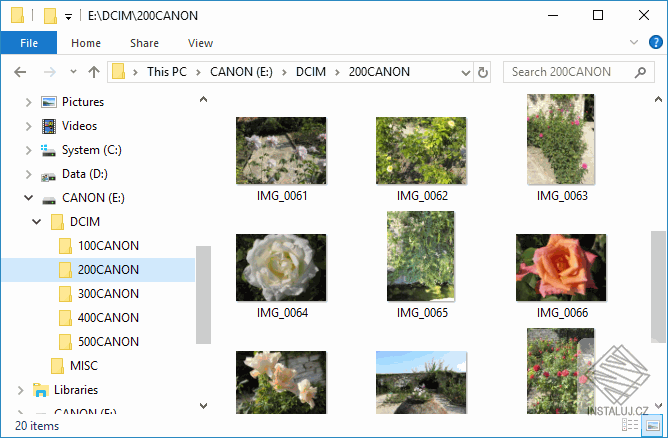Click the 20 items status text
Screen dimensions: 668x438
(37, 426)
